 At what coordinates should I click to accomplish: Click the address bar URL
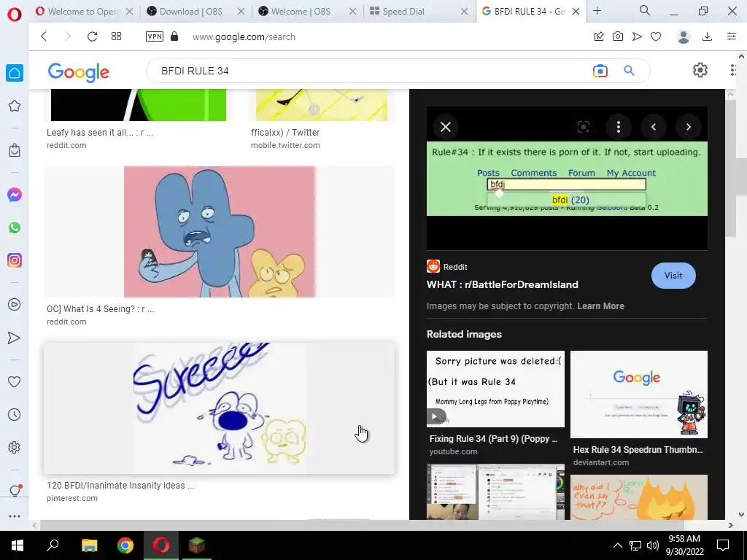coord(244,36)
